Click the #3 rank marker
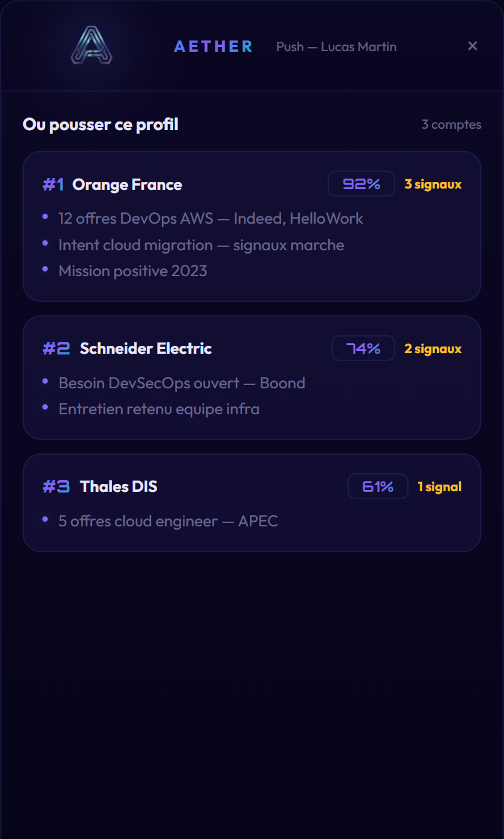 [56, 487]
